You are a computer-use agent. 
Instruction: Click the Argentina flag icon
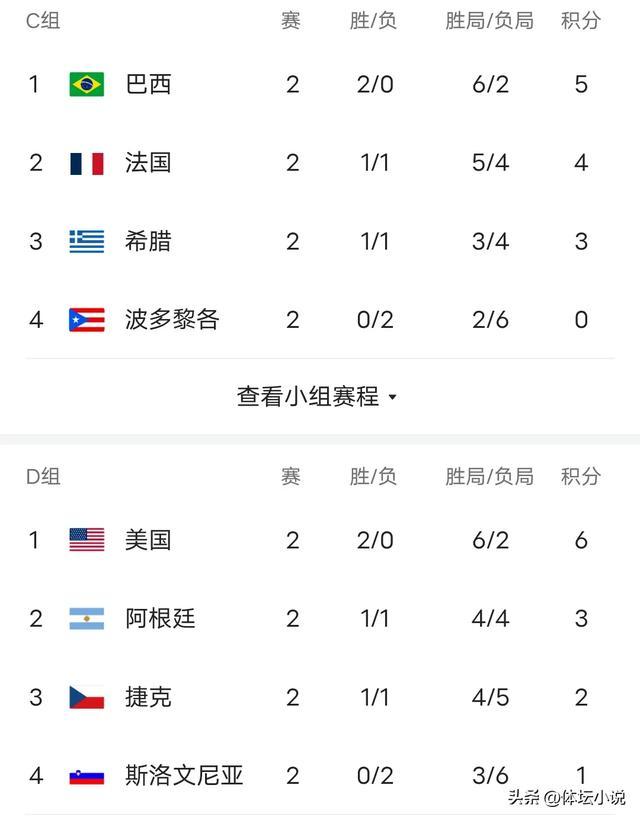[x=87, y=619]
